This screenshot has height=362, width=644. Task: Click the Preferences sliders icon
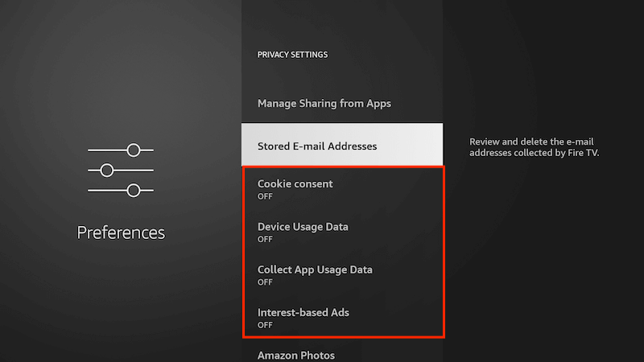121,171
